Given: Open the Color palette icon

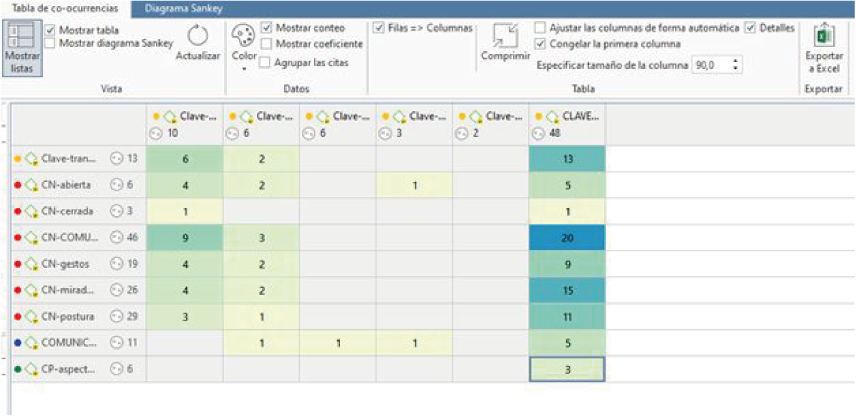Looking at the screenshot, I should click(243, 37).
